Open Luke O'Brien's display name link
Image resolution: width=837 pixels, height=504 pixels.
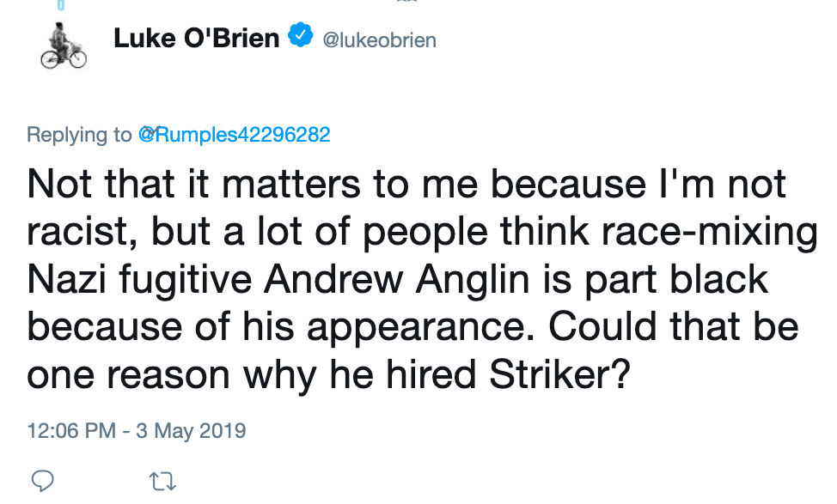coord(197,39)
